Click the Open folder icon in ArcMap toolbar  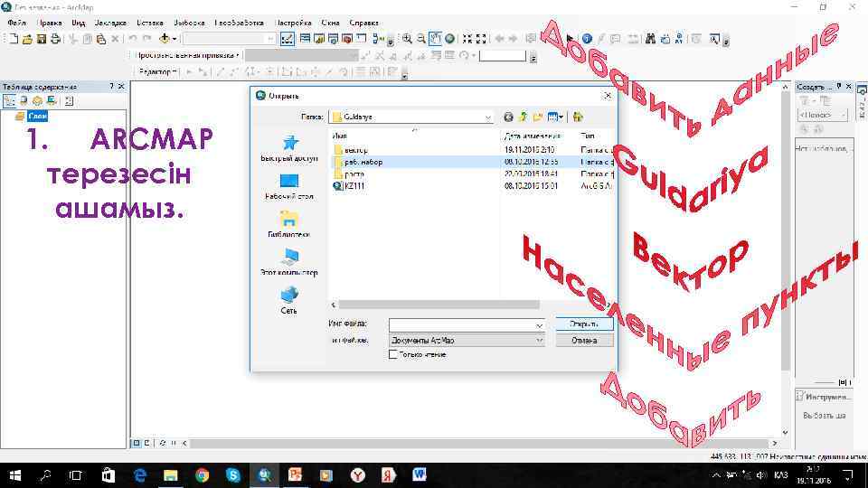(x=27, y=39)
